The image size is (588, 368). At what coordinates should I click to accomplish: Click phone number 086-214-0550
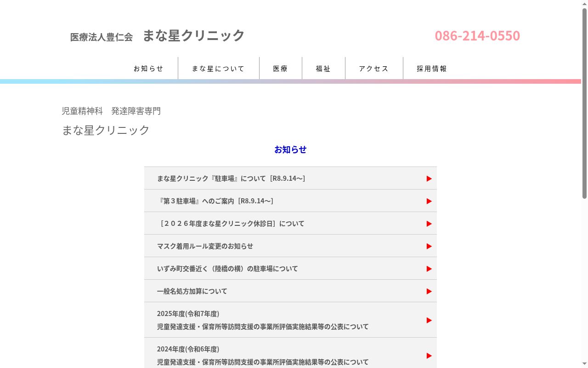pos(477,35)
